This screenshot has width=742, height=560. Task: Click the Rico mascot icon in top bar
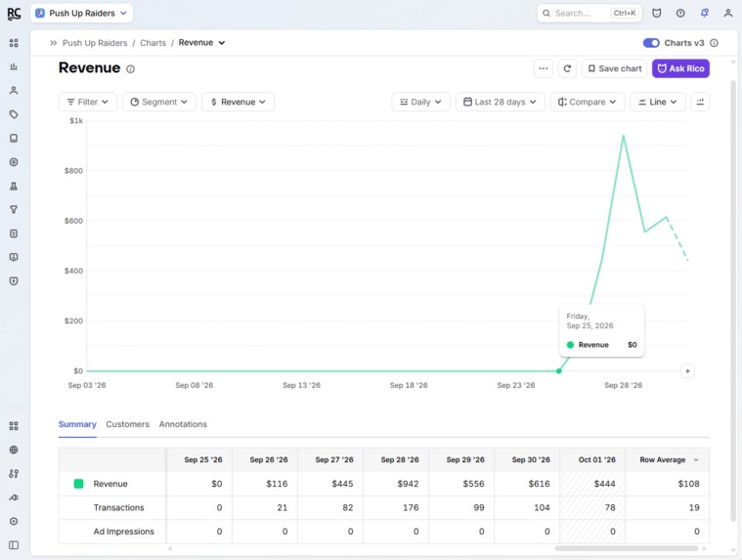(x=657, y=14)
